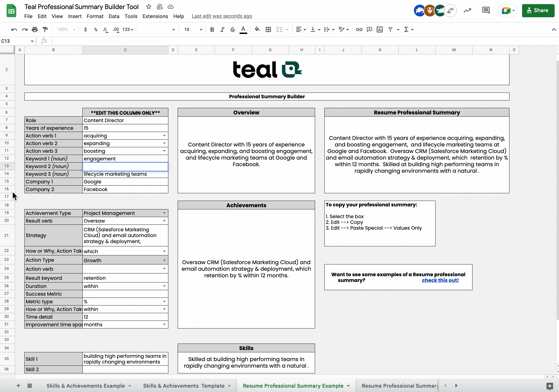
Task: Open Result verb 'Oversaw' dropdown arrow
Action: click(164, 221)
